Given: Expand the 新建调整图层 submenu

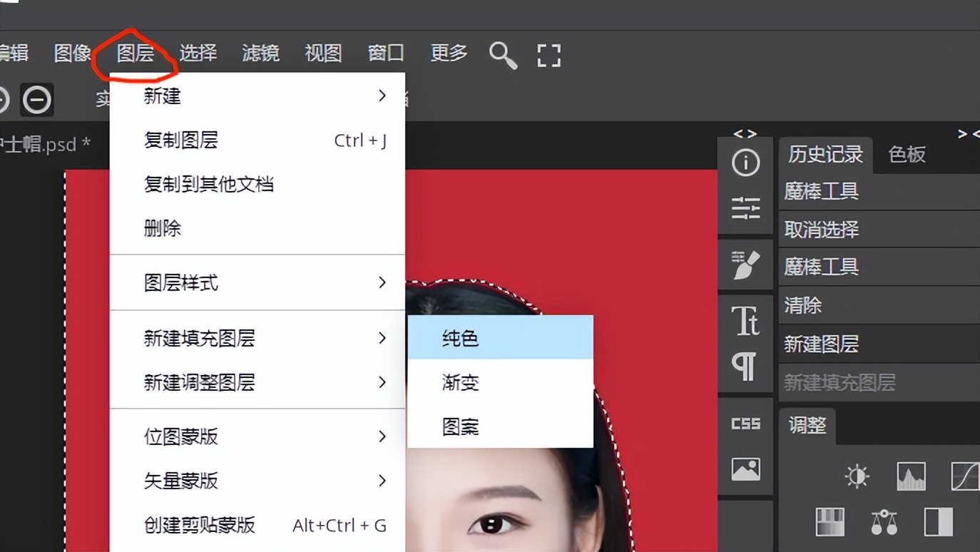Looking at the screenshot, I should pos(382,382).
